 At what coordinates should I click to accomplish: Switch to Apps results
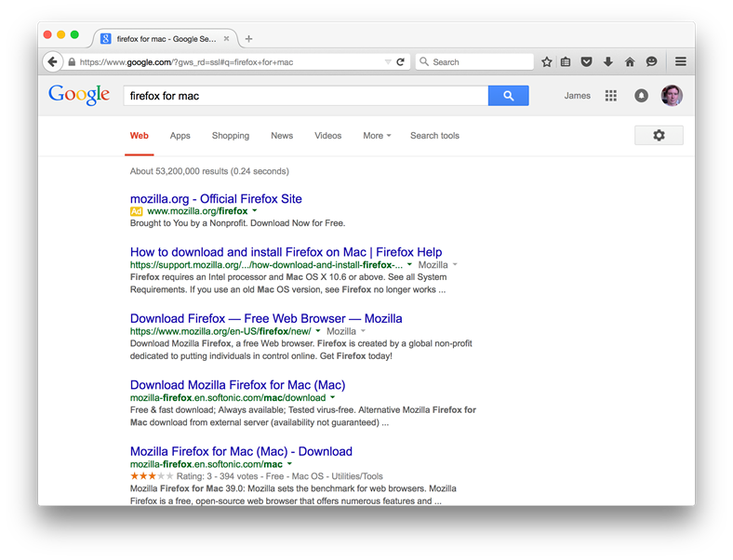[x=180, y=136]
